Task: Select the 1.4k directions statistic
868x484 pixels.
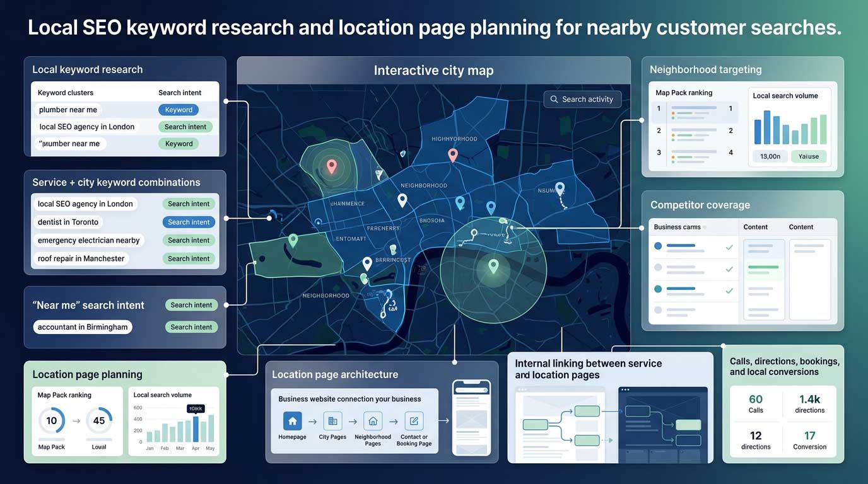Action: [x=809, y=403]
